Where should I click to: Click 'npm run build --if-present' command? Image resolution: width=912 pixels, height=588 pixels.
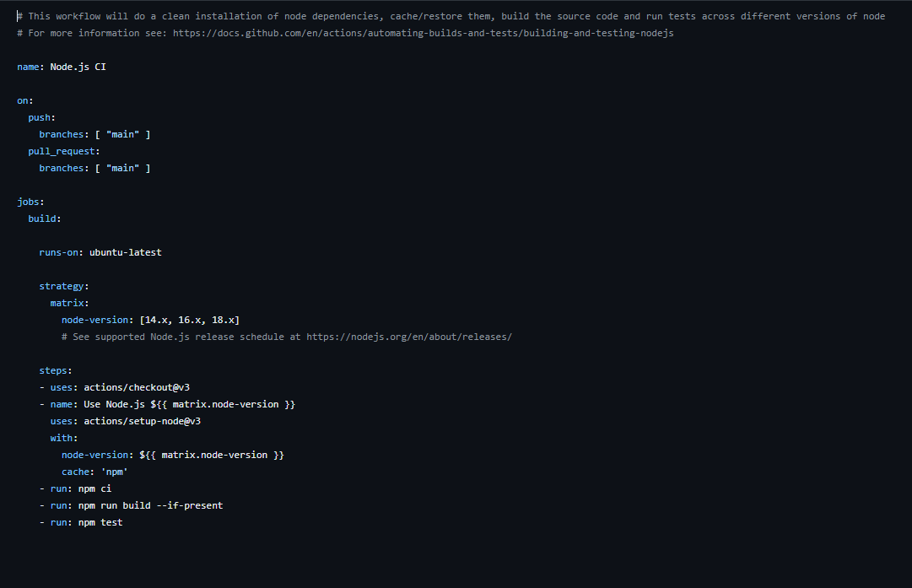151,505
